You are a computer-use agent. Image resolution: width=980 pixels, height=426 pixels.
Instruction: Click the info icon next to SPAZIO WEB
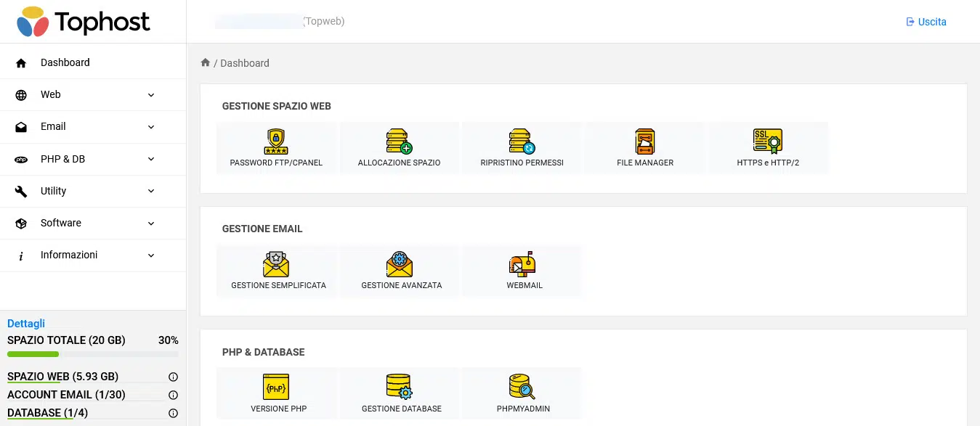pyautogui.click(x=172, y=377)
